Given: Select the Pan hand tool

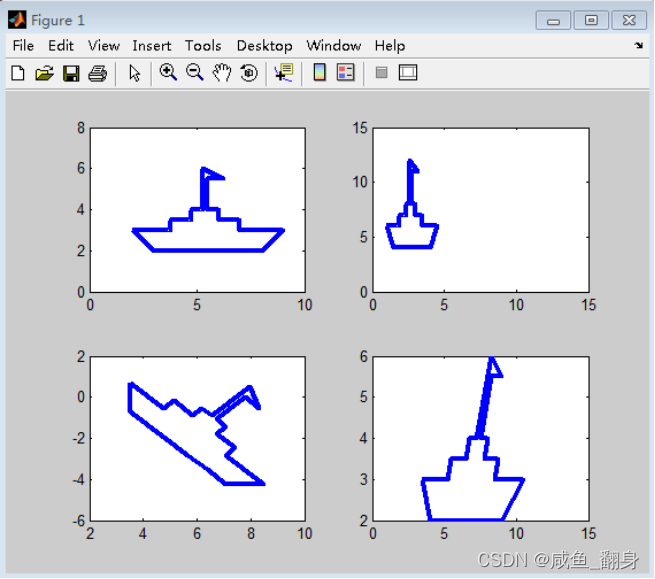Looking at the screenshot, I should (x=222, y=73).
